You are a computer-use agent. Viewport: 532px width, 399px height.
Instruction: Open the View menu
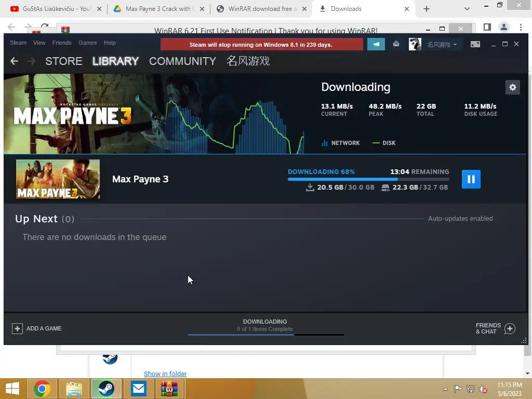[x=39, y=43]
